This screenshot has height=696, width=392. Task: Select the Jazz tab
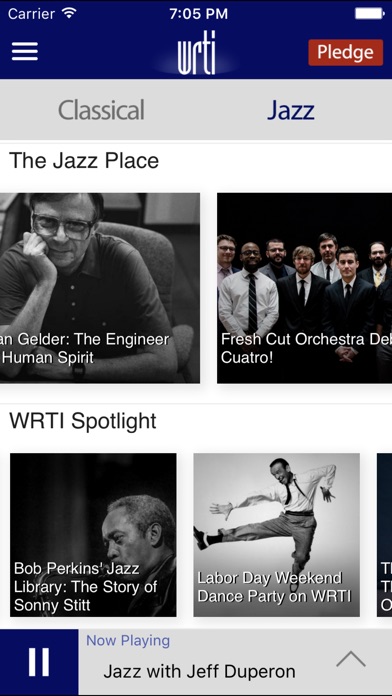pyautogui.click(x=291, y=110)
